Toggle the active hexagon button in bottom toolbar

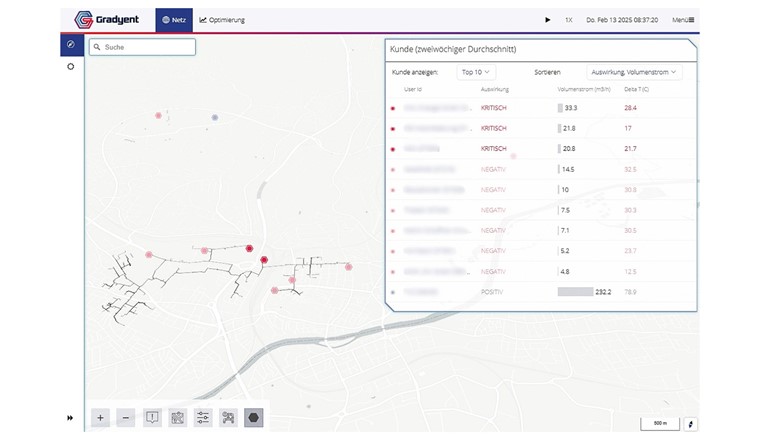click(254, 418)
